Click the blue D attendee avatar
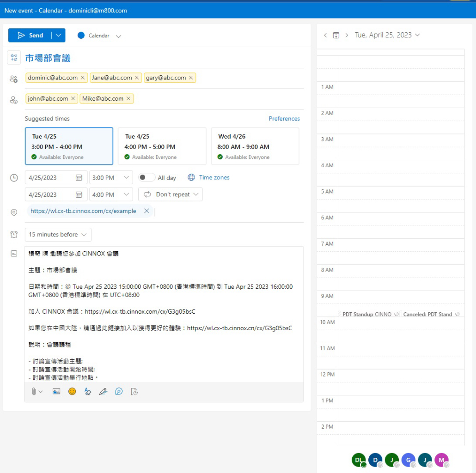This screenshot has height=473, width=476. [x=376, y=460]
